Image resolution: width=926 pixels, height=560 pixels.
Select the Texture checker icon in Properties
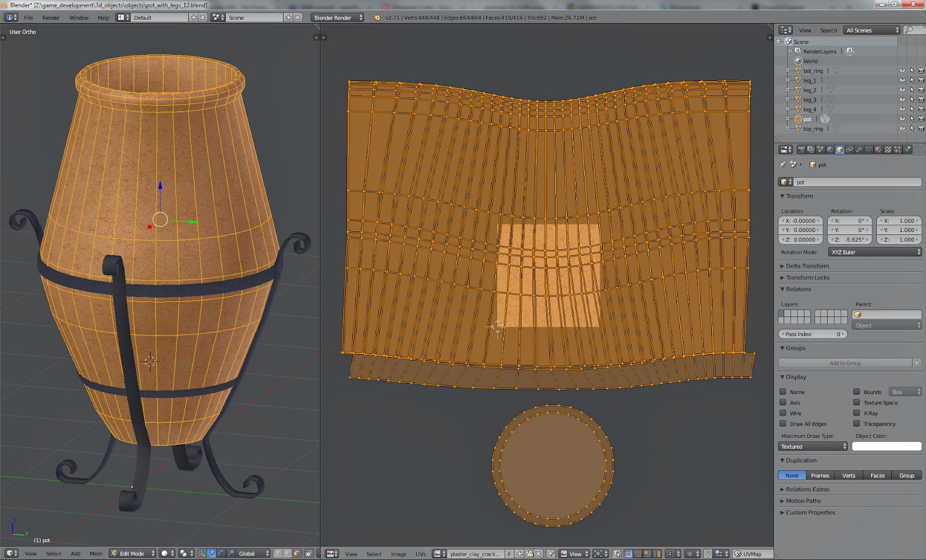click(887, 149)
